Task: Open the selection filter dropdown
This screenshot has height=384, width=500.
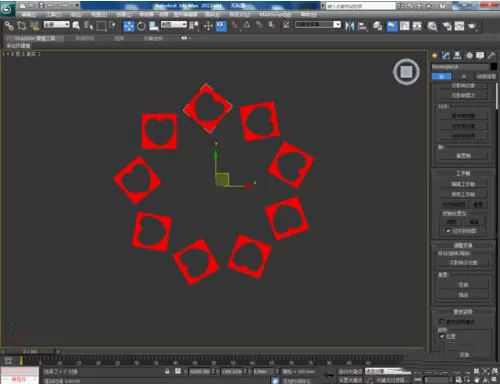Action: coord(56,24)
